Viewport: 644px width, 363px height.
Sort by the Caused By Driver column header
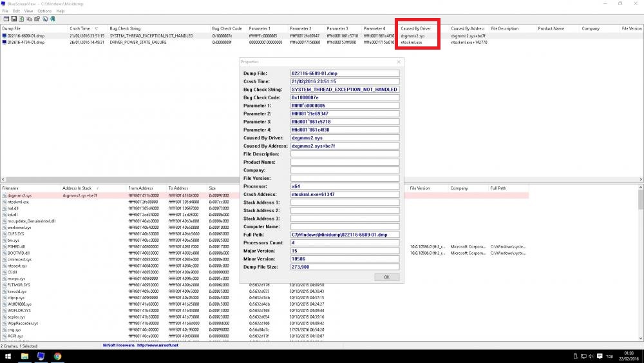(424, 28)
